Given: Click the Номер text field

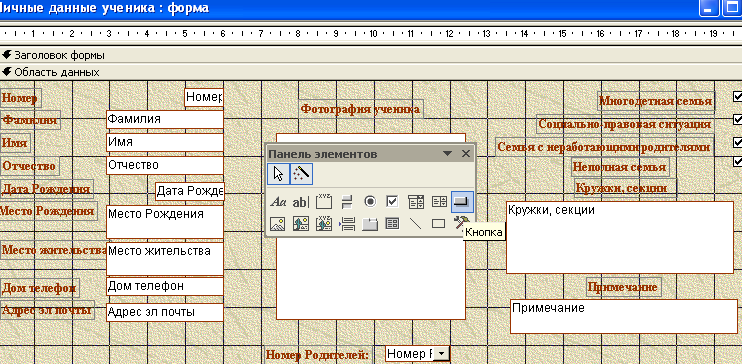Looking at the screenshot, I should pyautogui.click(x=204, y=97).
